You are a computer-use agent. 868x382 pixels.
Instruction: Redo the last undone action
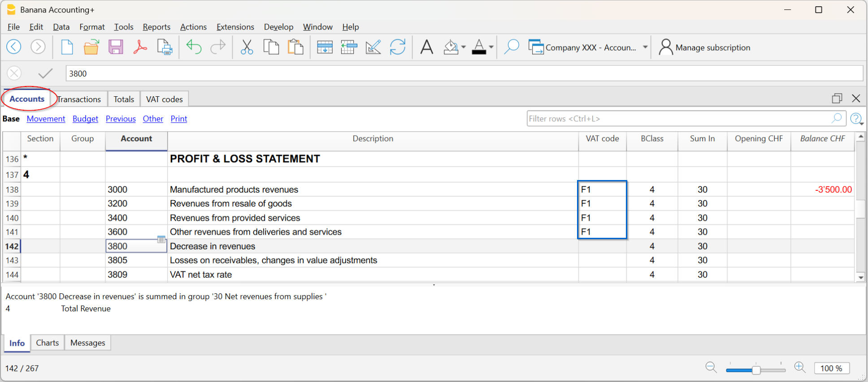pos(218,47)
